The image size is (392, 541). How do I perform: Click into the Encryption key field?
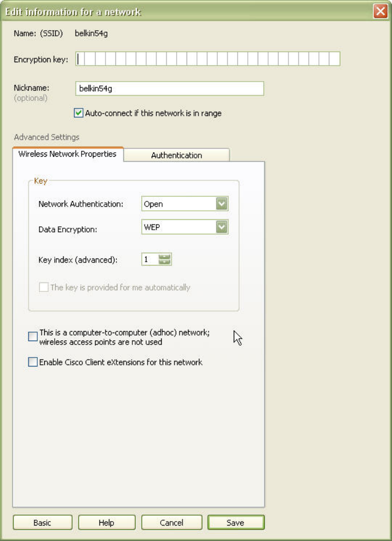click(208, 59)
